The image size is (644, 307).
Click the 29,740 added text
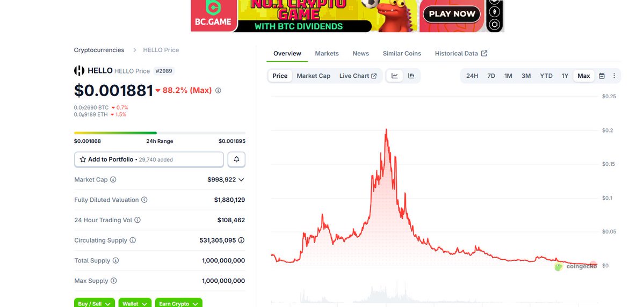tap(156, 159)
